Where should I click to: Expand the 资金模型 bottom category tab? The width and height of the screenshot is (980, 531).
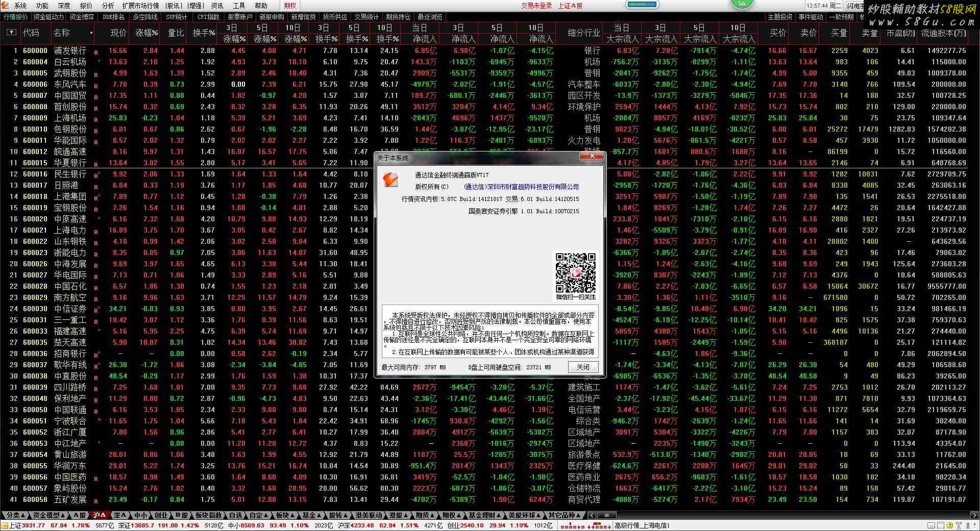[49, 515]
